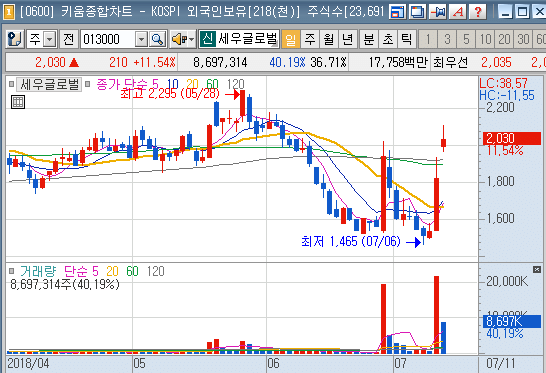
Task: Toggle the 종가 단순 moving average checkbox
Action: coord(88,84)
